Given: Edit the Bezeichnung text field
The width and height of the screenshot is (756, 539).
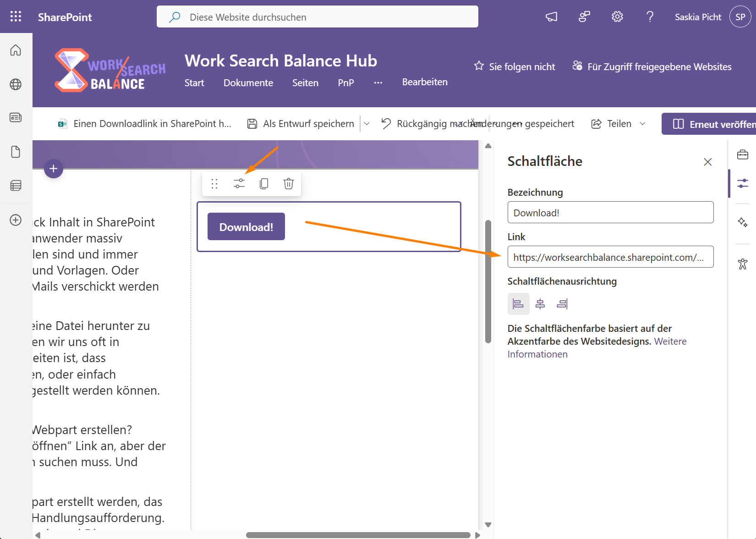Looking at the screenshot, I should pos(610,212).
